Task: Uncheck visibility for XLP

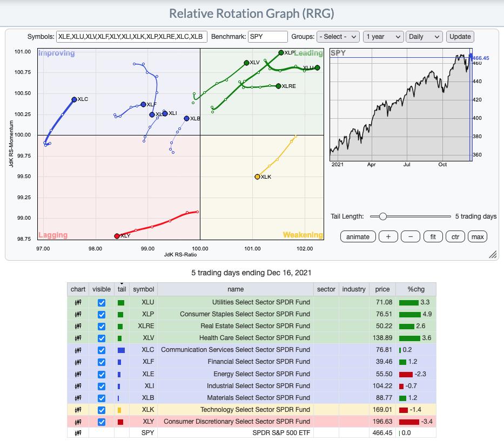Action: coord(101,315)
